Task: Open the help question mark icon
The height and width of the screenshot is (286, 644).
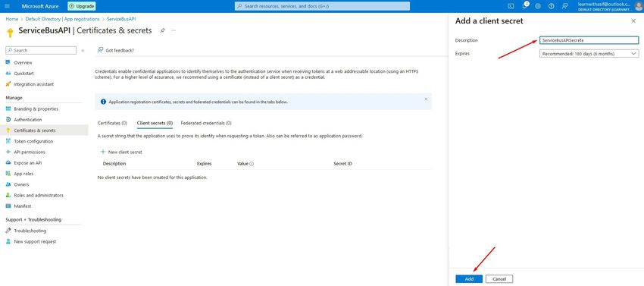Action: coord(551,6)
